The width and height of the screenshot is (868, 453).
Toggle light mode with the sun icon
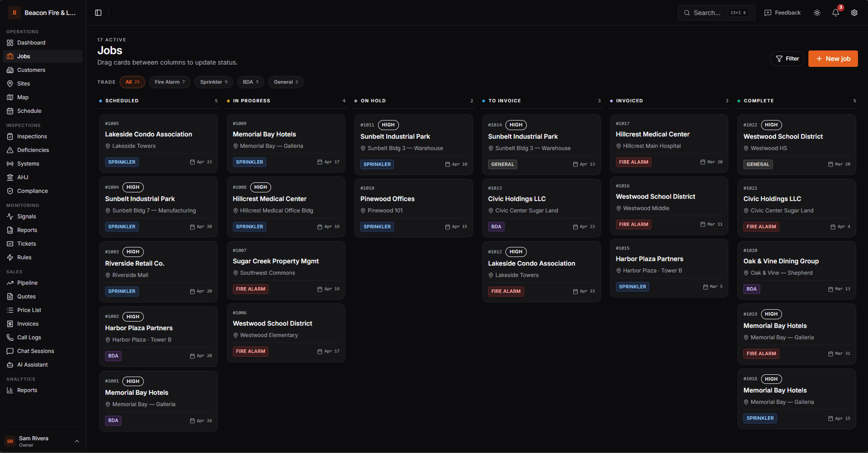(817, 12)
